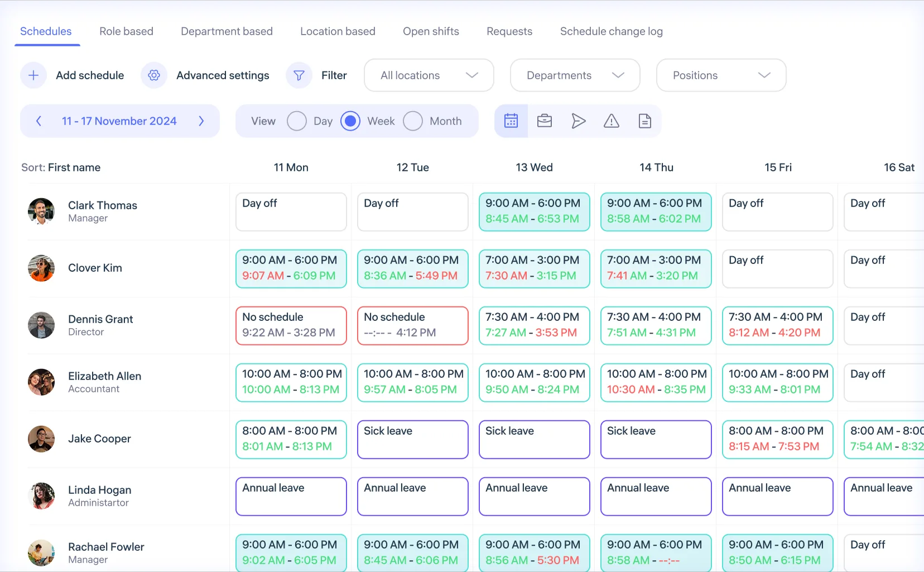
Task: Open Clover Kim's Monday shift 9:07 AM
Action: [x=291, y=268]
